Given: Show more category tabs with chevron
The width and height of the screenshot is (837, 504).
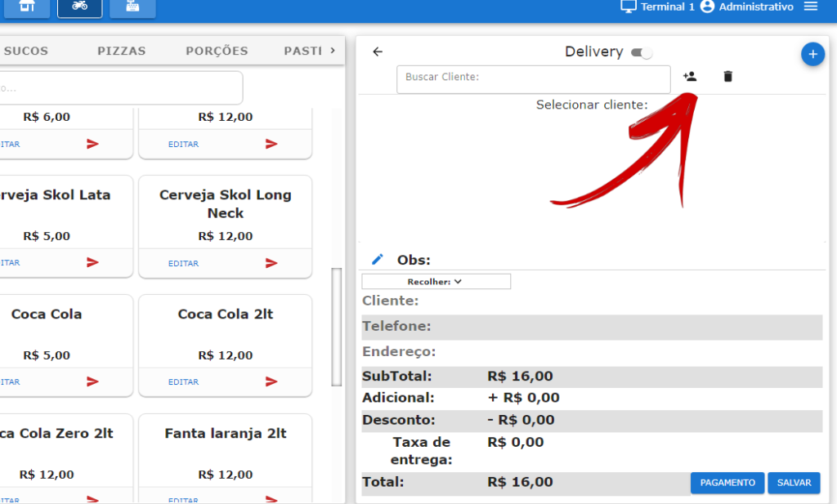Looking at the screenshot, I should [x=333, y=50].
